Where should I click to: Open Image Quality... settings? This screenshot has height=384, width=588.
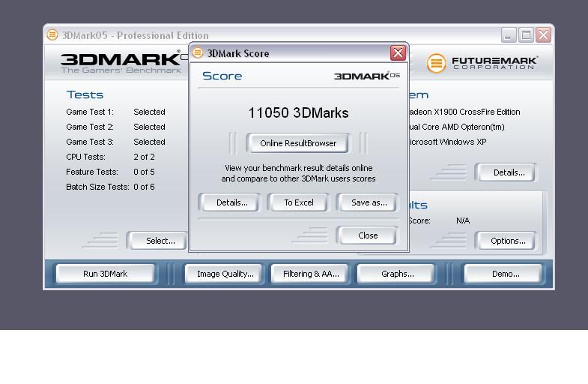[225, 274]
